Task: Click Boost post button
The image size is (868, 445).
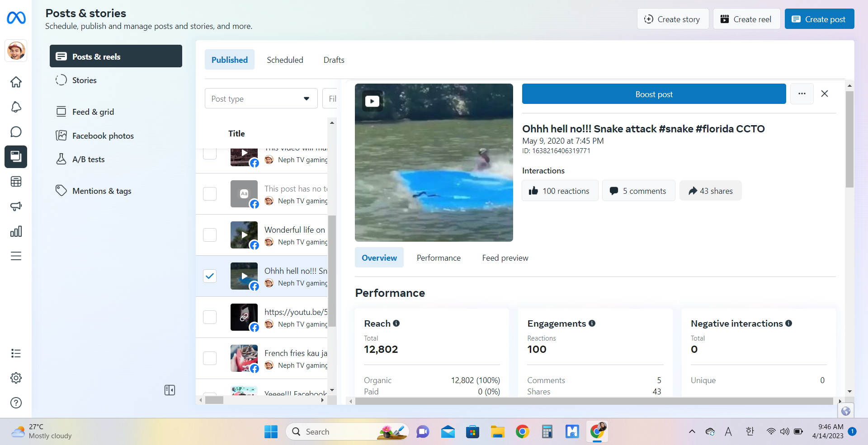Action: pos(654,94)
